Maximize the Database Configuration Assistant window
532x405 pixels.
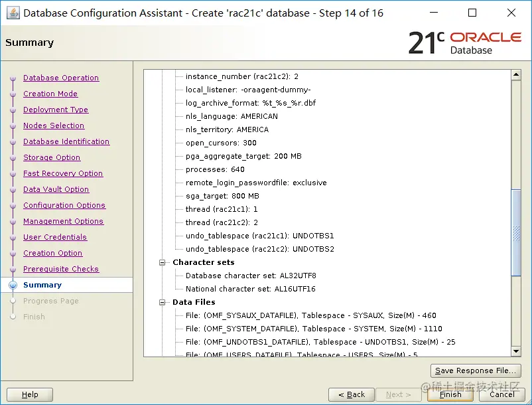[x=472, y=13]
